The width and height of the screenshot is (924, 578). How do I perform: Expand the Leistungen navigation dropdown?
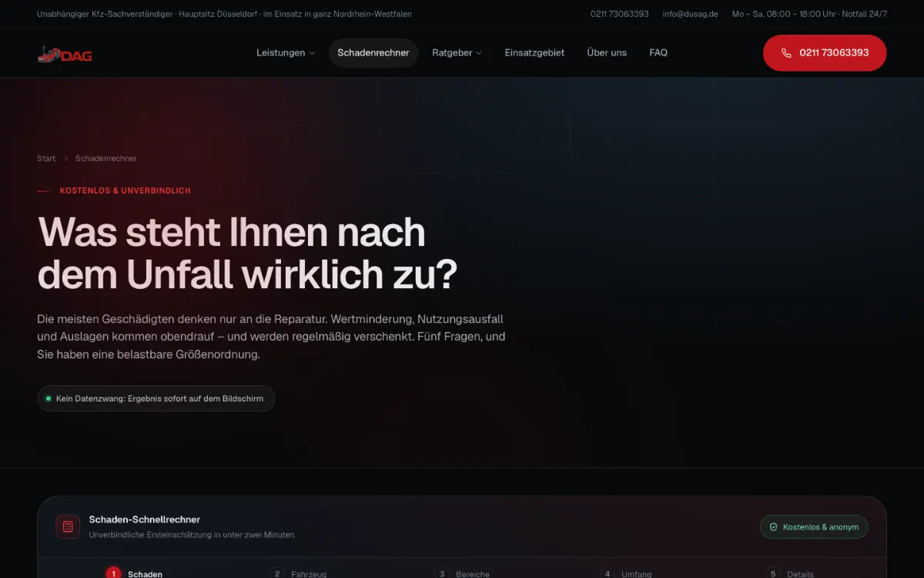coord(286,53)
